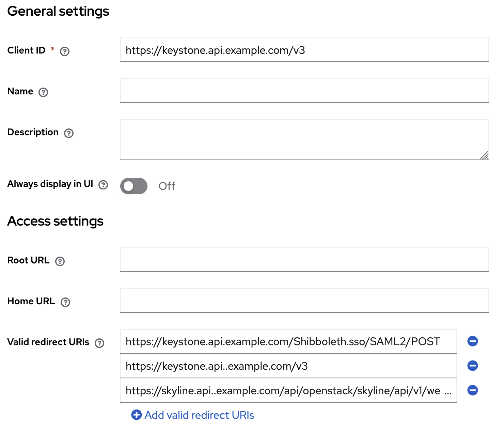Open the Name field help icon
The image size is (504, 428).
pyautogui.click(x=43, y=92)
